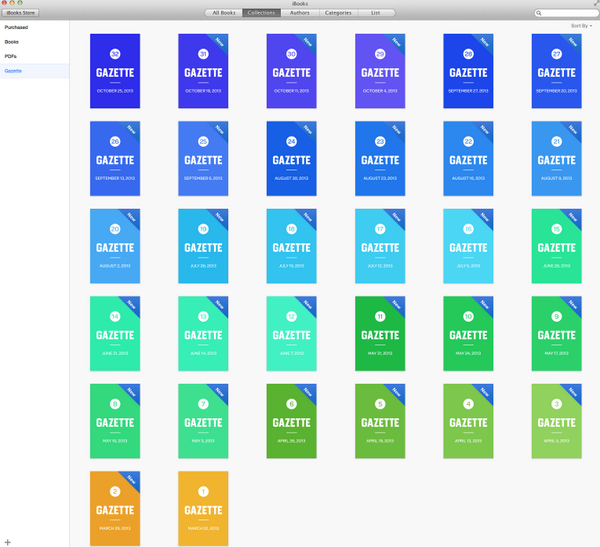Select the Collections tab
This screenshot has height=547, width=600.
pyautogui.click(x=261, y=13)
